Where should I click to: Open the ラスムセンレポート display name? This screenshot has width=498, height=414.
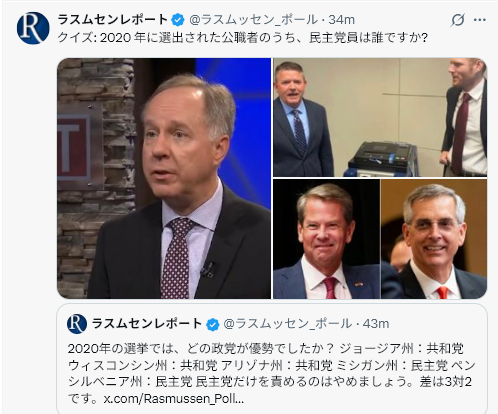tap(113, 20)
